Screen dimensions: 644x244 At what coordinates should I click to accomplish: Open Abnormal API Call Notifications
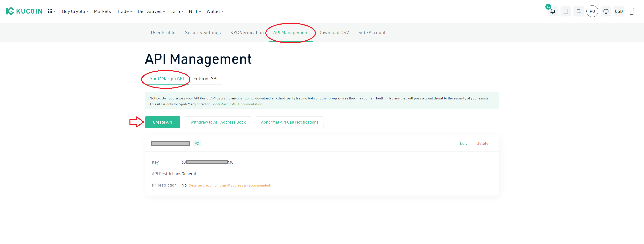coord(290,122)
